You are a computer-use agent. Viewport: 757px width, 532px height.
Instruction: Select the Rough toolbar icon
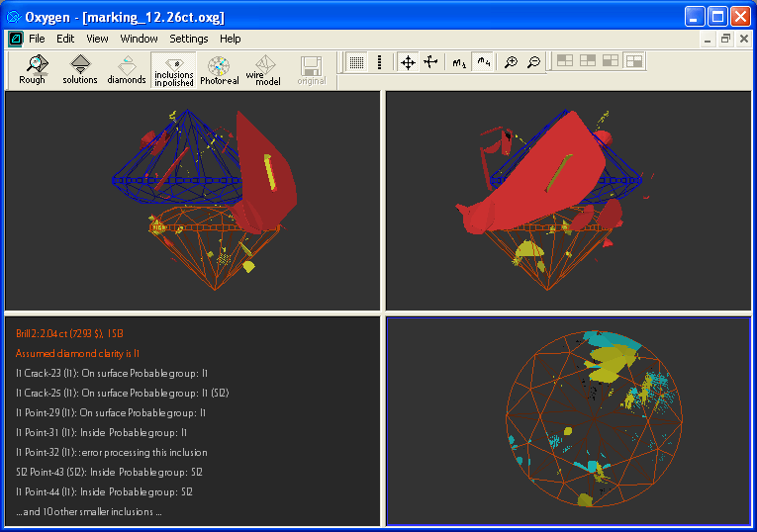pyautogui.click(x=33, y=69)
